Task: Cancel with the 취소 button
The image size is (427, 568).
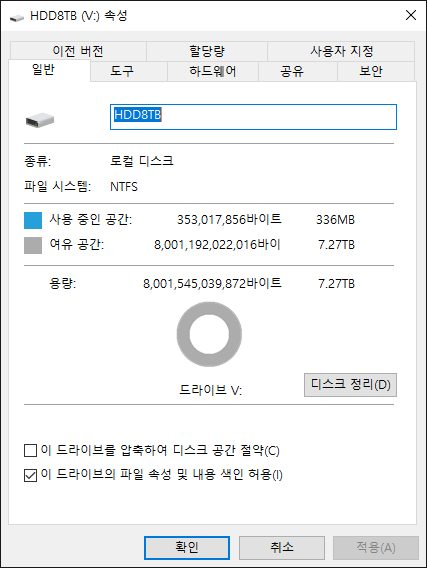Action: pyautogui.click(x=282, y=547)
